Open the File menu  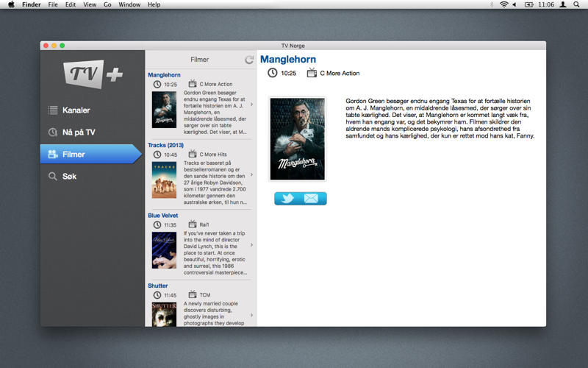(x=53, y=4)
